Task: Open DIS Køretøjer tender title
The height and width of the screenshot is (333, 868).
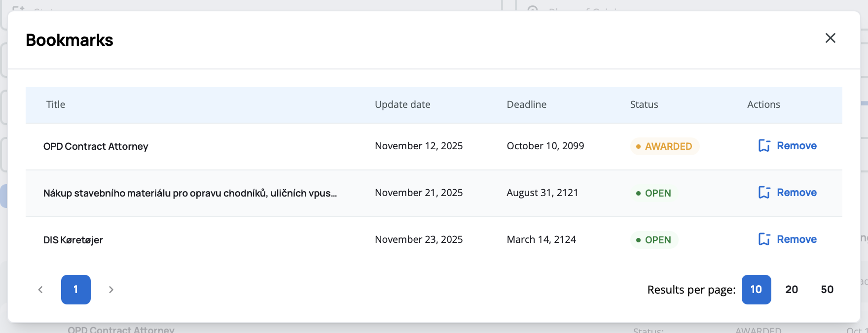Action: (x=73, y=240)
